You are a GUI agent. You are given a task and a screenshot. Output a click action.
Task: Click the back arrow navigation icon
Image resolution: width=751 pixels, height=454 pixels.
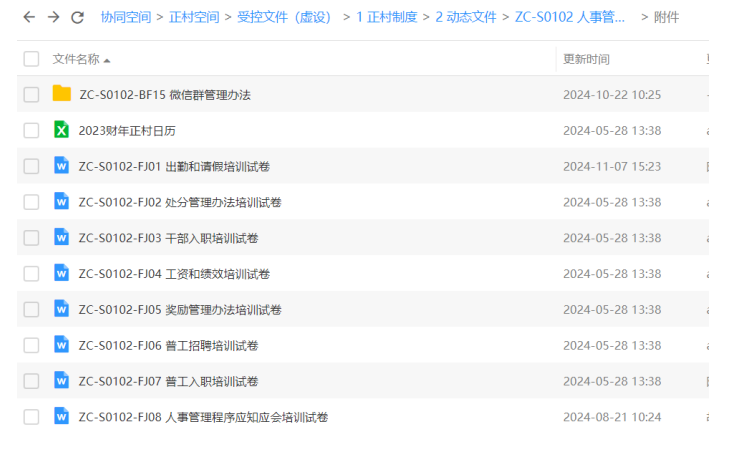pos(29,17)
